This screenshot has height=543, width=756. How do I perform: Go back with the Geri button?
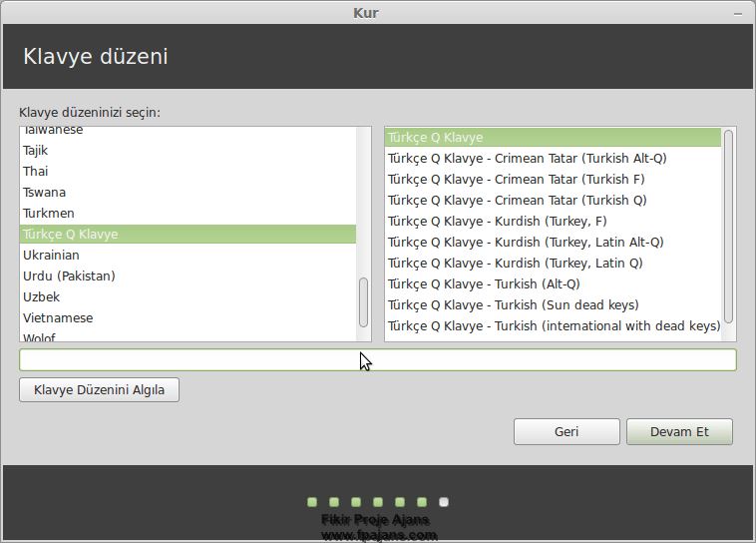tap(567, 431)
